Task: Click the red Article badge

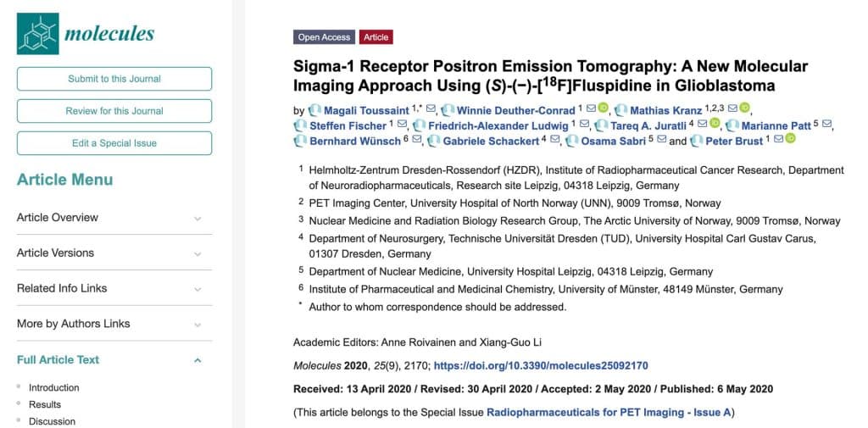Action: click(376, 37)
